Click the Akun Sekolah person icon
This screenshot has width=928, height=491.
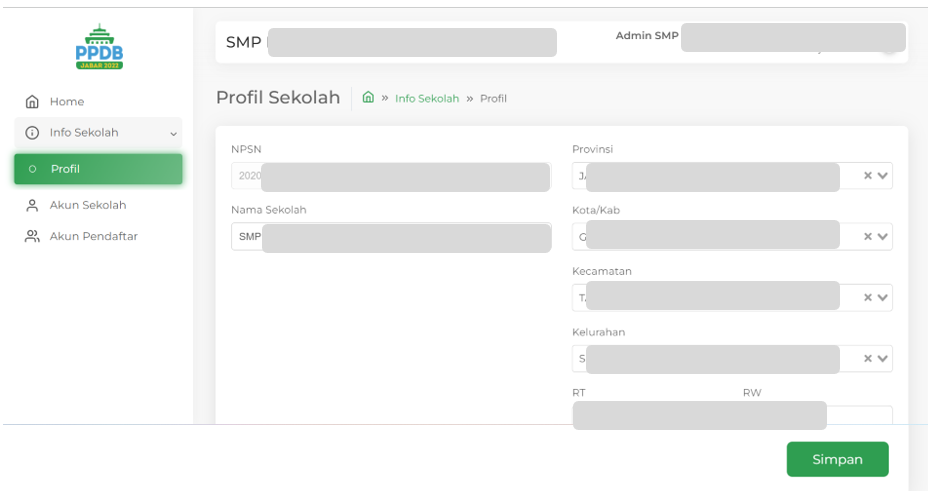click(32, 205)
